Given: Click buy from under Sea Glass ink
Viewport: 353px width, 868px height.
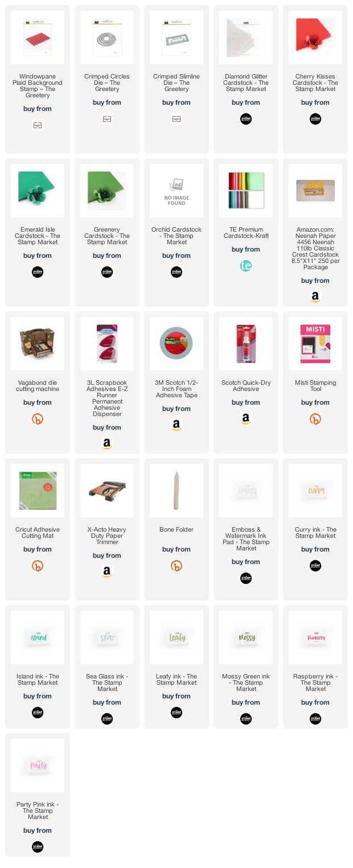Looking at the screenshot, I should (107, 702).
